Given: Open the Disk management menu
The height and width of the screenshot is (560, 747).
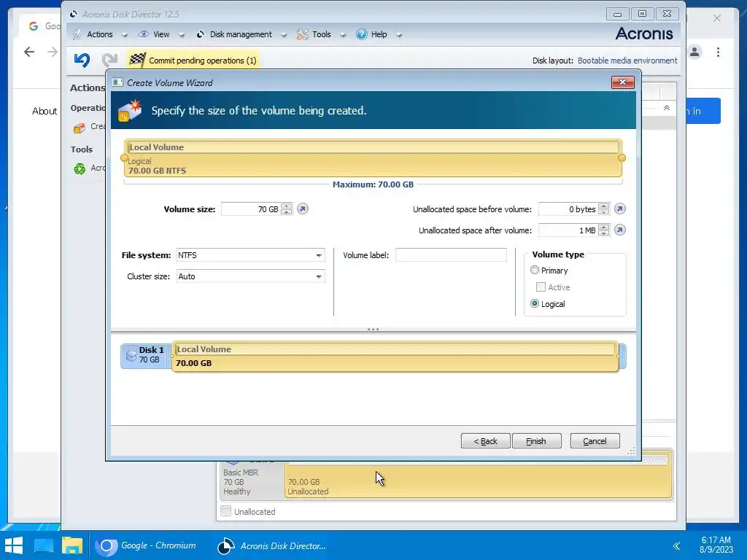Looking at the screenshot, I should 241,34.
